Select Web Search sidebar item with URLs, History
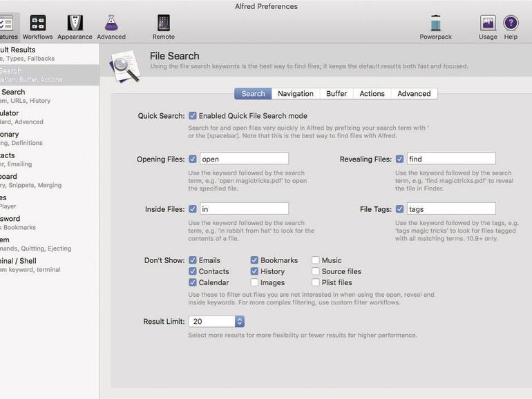532x399 pixels. (50, 96)
